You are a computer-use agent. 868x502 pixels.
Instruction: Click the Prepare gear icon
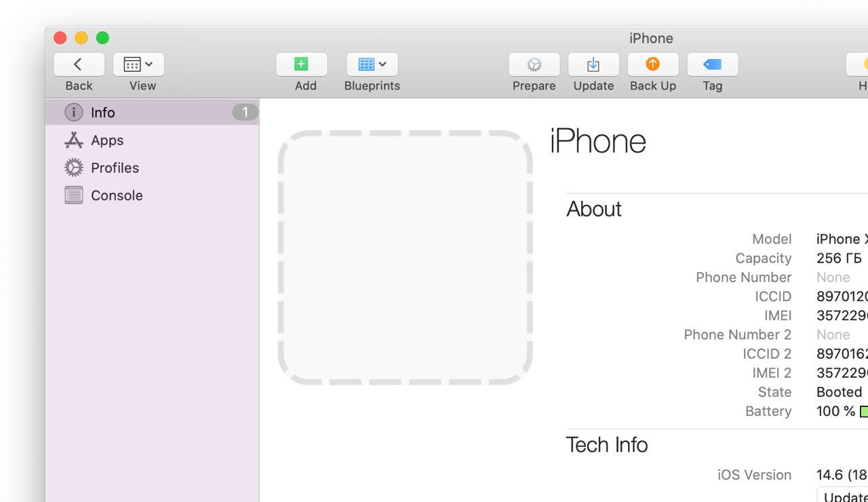tap(534, 64)
